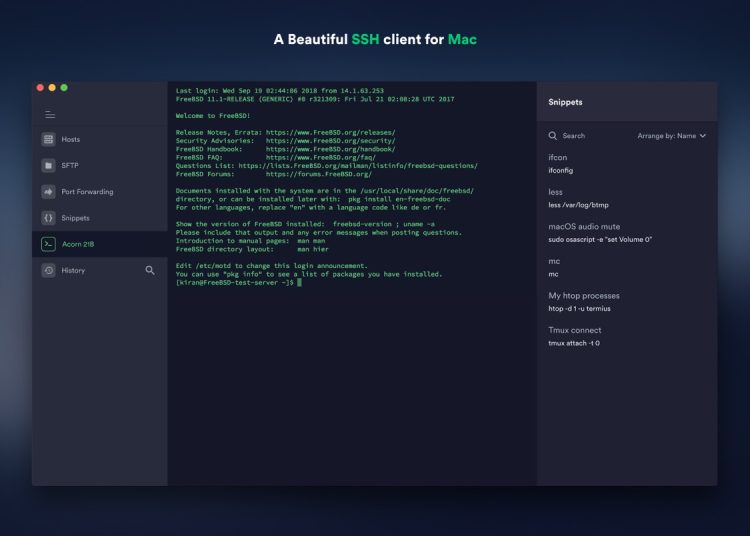Select the mc snippet
750x536 pixels.
pyautogui.click(x=555, y=267)
